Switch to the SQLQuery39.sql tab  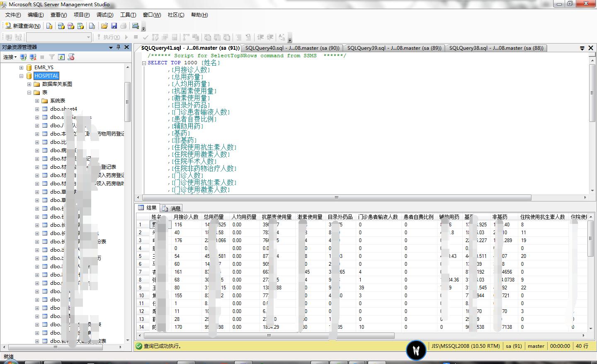(x=394, y=48)
